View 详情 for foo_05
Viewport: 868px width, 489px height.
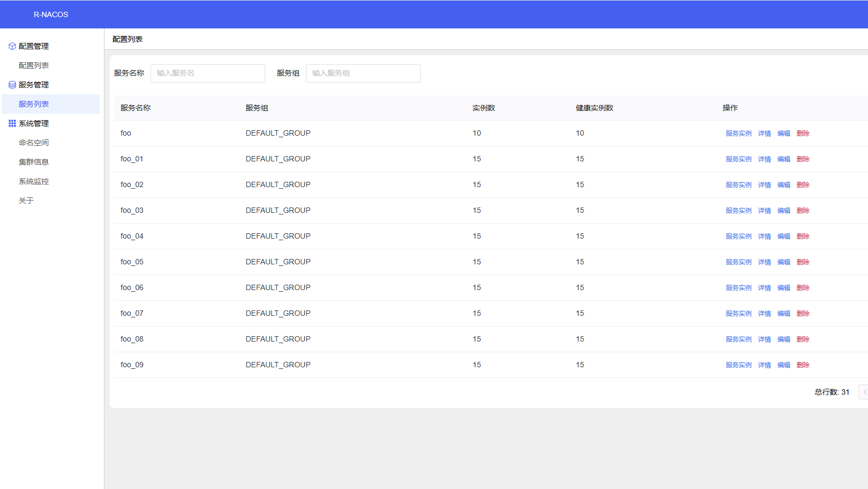765,262
